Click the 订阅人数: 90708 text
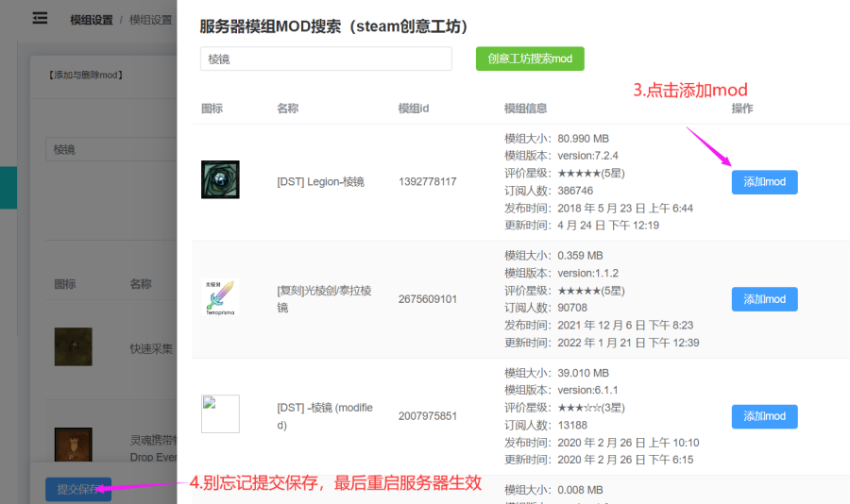This screenshot has width=850, height=504. click(x=546, y=308)
